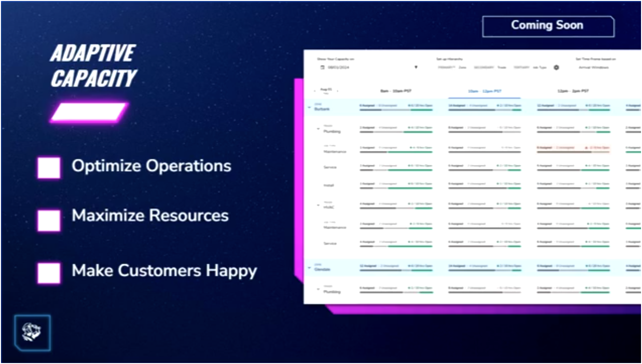The height and width of the screenshot is (364, 642).
Task: Go to the previous day before Aug 01
Action: [315, 91]
